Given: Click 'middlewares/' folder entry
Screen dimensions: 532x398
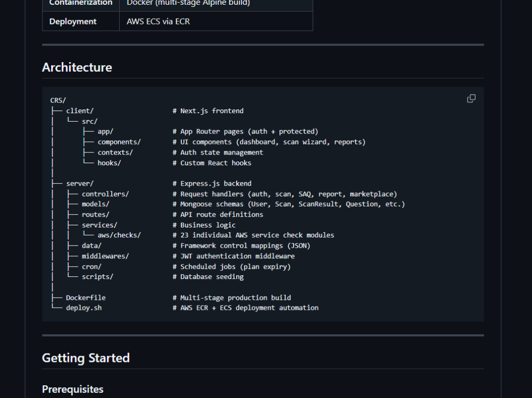Looking at the screenshot, I should coord(105,256).
